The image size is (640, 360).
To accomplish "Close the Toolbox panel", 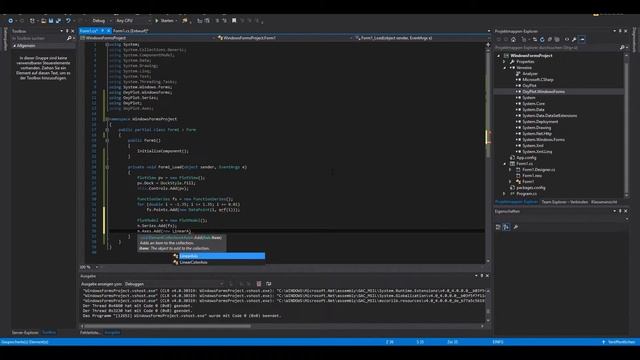I will 73,31.
